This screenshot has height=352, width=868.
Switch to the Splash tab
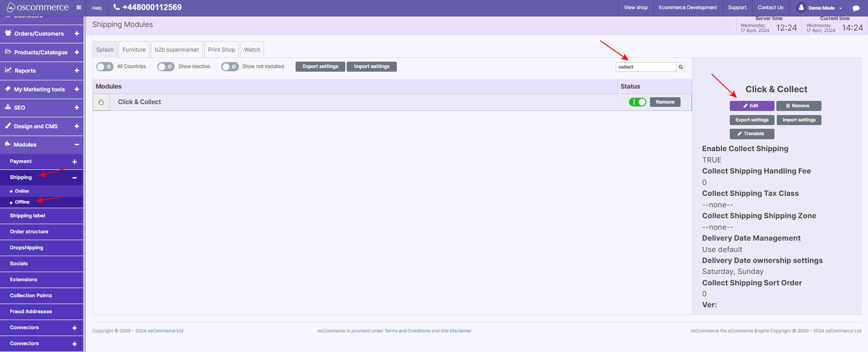pyautogui.click(x=105, y=49)
